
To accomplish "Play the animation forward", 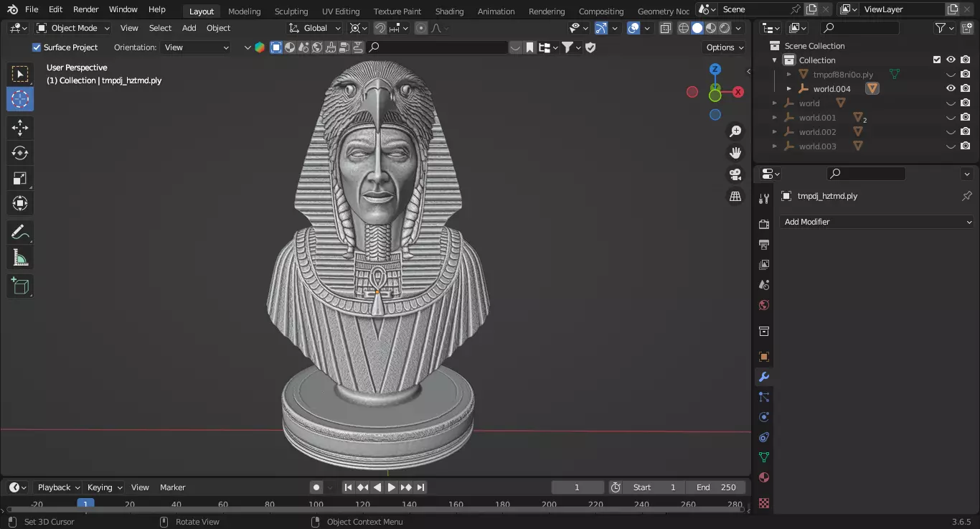I will tap(392, 487).
